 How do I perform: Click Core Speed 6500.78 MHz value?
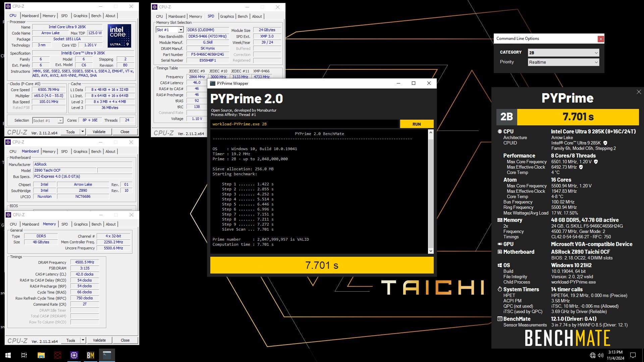point(49,89)
